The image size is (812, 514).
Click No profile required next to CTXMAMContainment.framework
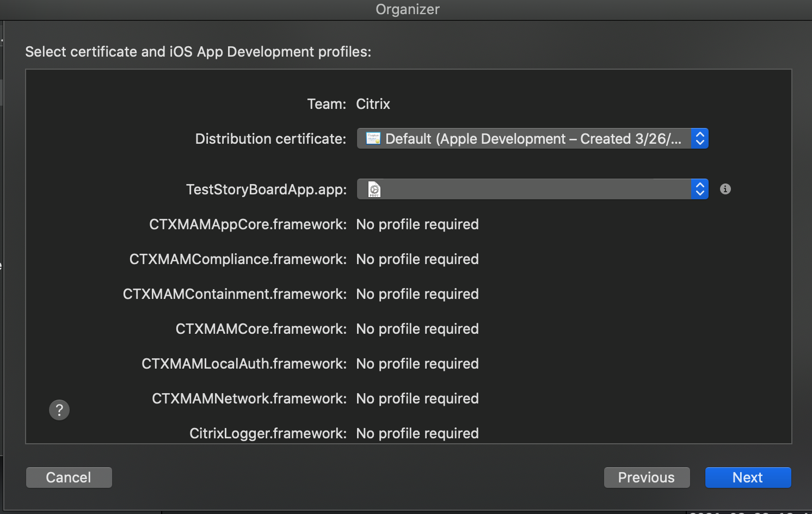click(417, 294)
